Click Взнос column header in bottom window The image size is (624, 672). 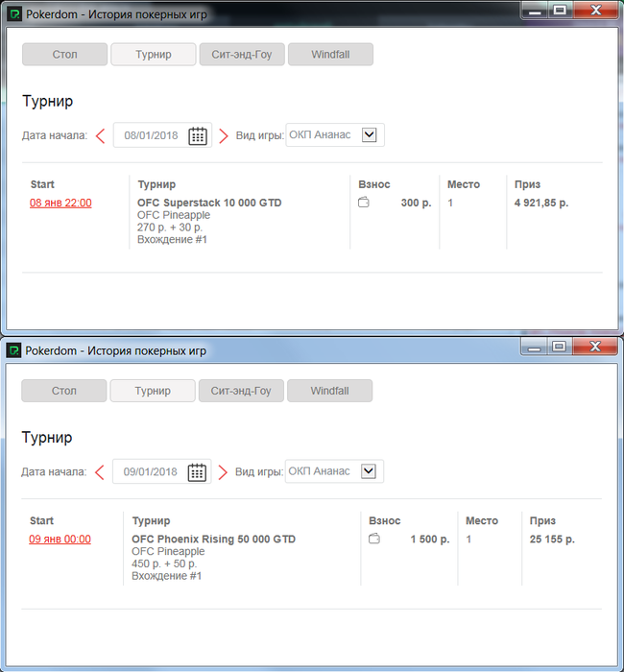384,520
